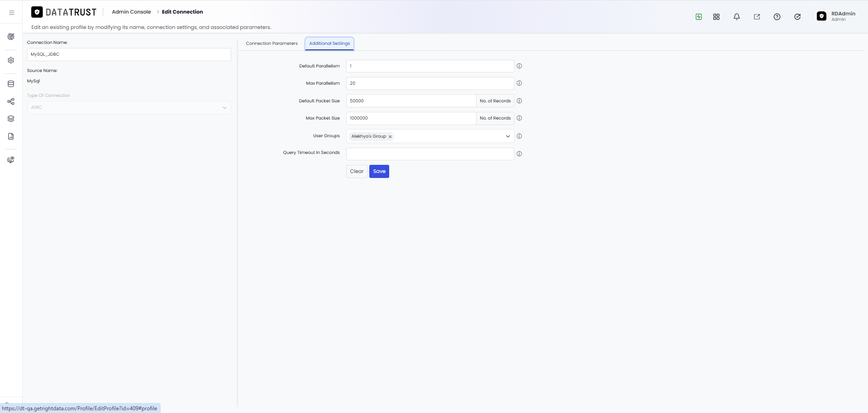
Task: Open the settings gear sidebar icon
Action: 11,60
